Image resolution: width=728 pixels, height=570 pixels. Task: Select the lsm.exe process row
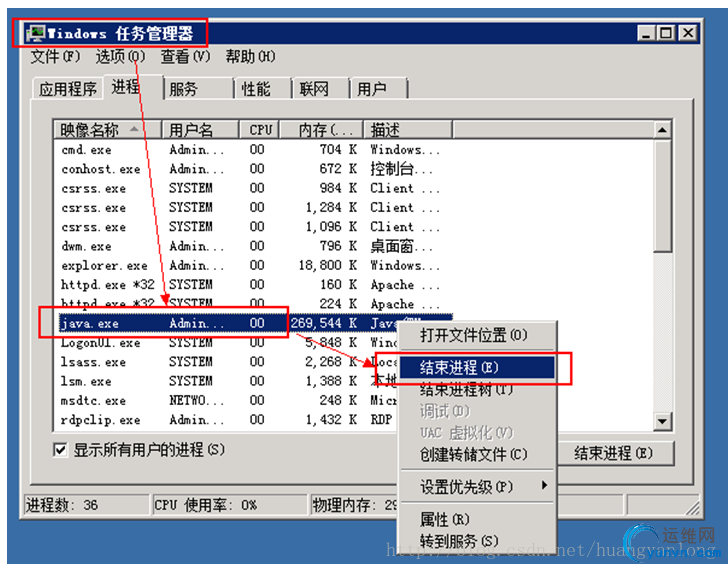click(228, 381)
